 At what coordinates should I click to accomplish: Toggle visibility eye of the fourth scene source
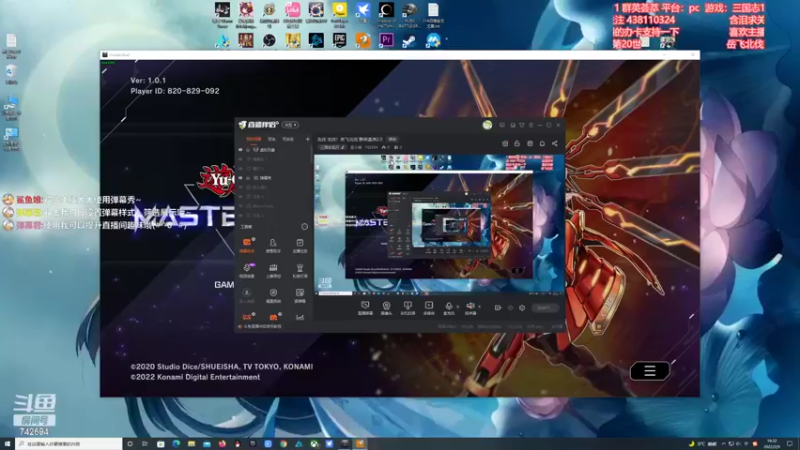point(240,178)
